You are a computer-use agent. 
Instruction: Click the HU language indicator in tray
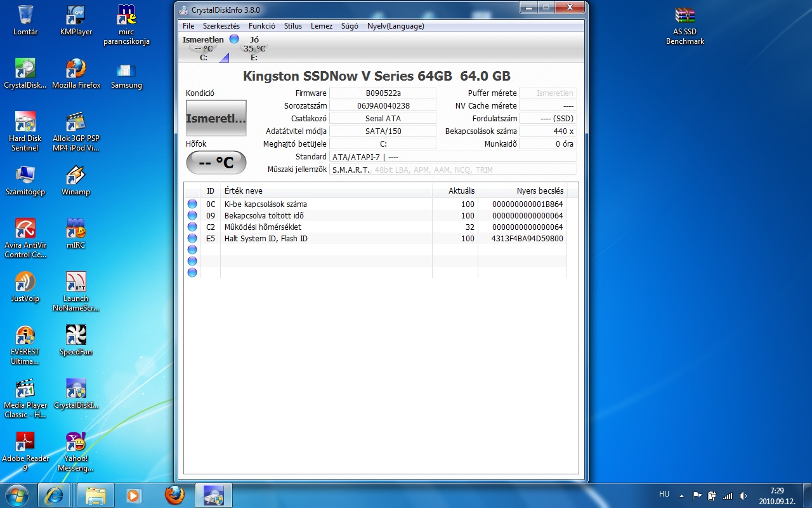[664, 494]
